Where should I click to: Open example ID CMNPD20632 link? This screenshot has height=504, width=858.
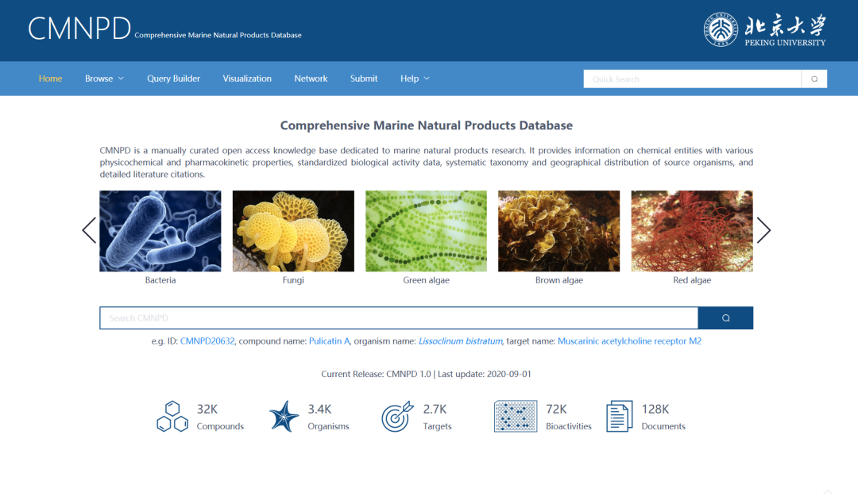click(207, 341)
